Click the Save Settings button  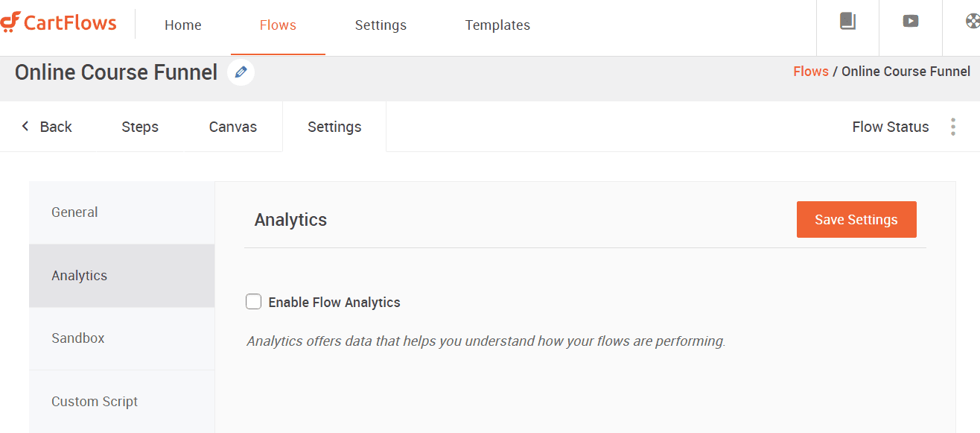[856, 220]
